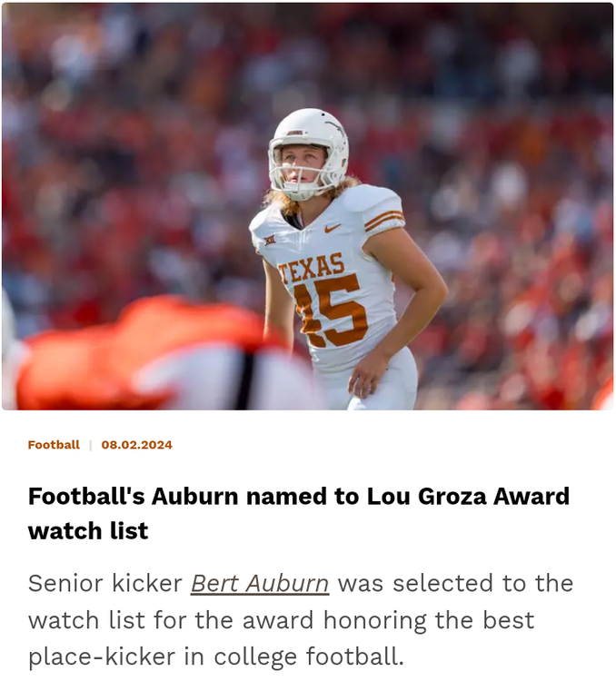Image resolution: width=616 pixels, height=681 pixels.
Task: Click the Nike swoosh on the jersey
Action: point(333,228)
